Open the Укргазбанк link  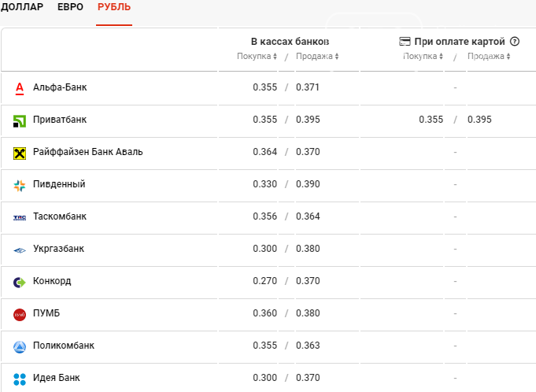click(x=58, y=249)
